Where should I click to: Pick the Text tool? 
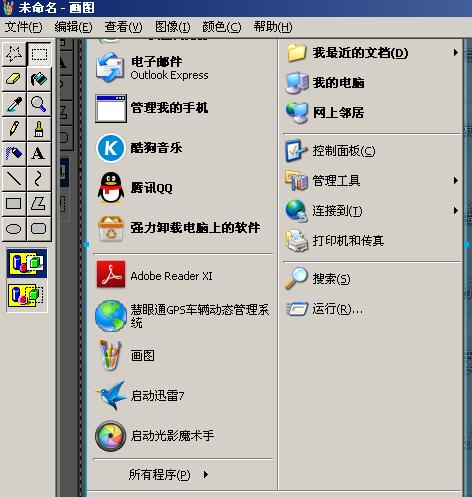coord(39,154)
